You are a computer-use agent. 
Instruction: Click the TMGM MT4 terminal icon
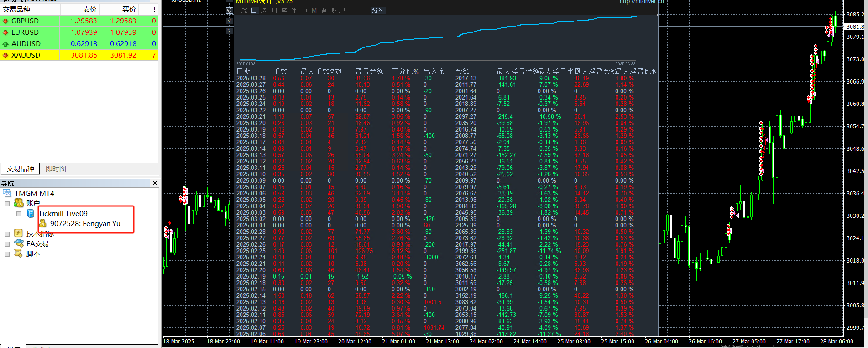pos(7,193)
